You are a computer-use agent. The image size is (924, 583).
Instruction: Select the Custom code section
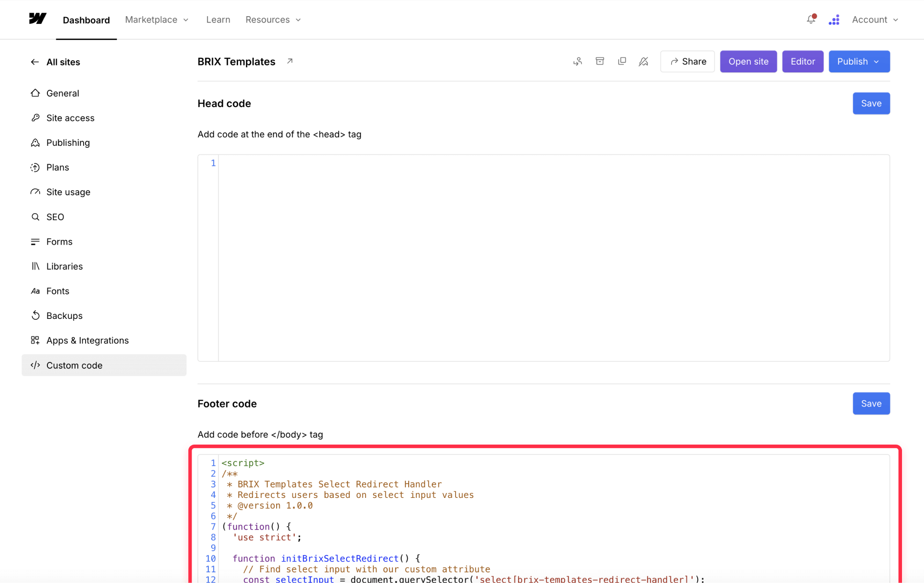tap(104, 365)
